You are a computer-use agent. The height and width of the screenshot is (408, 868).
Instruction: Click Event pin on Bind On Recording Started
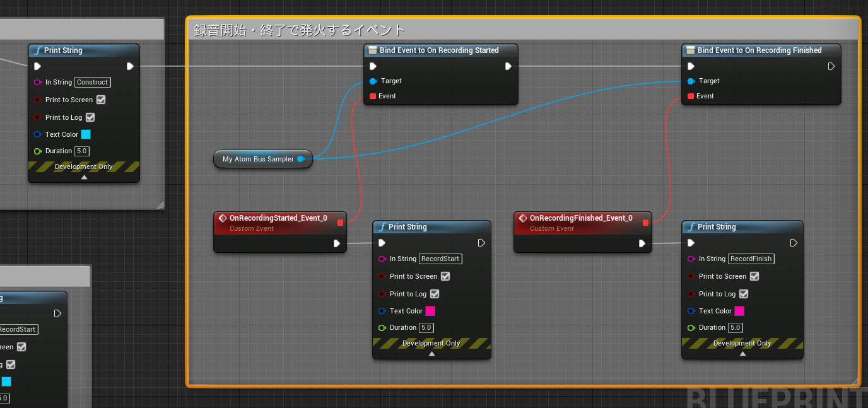[373, 96]
